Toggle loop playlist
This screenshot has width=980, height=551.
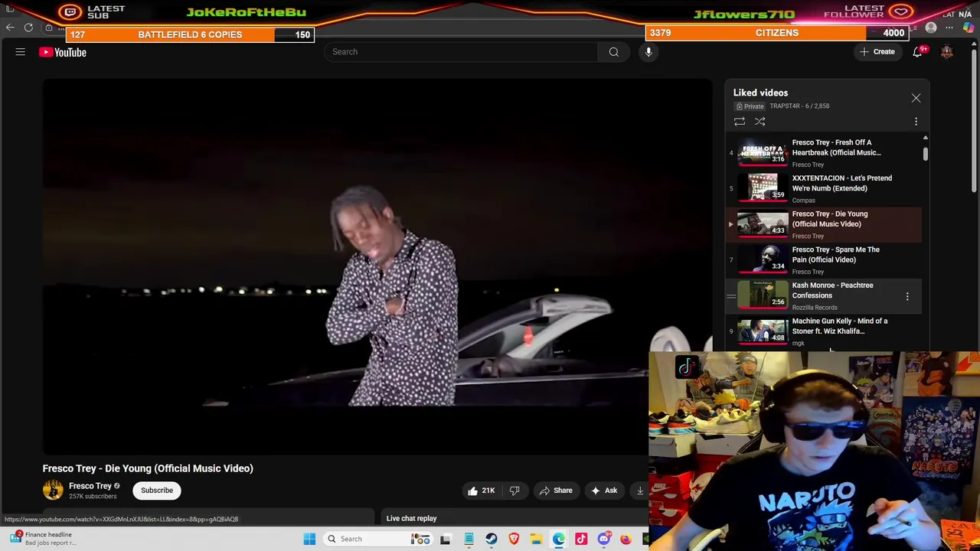(740, 122)
